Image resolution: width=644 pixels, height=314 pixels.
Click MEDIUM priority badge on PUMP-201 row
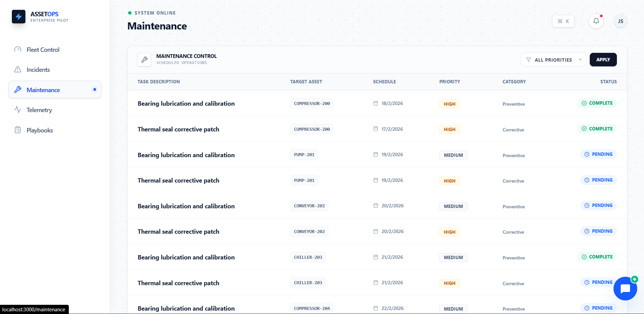454,155
